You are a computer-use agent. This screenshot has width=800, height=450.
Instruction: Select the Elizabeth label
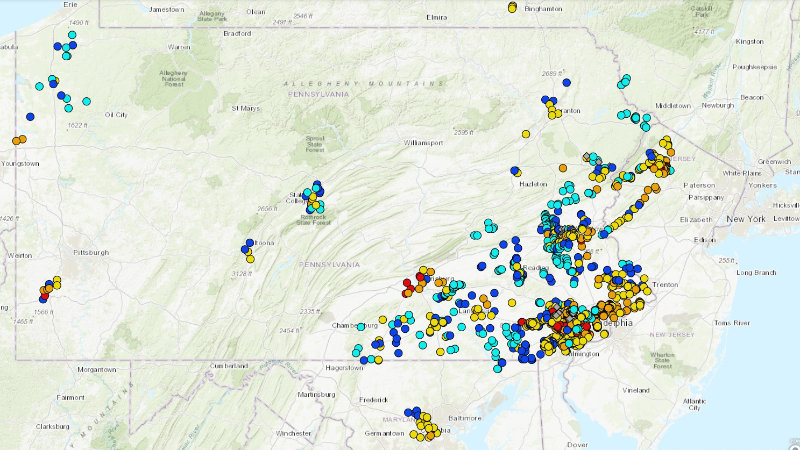[x=696, y=219]
